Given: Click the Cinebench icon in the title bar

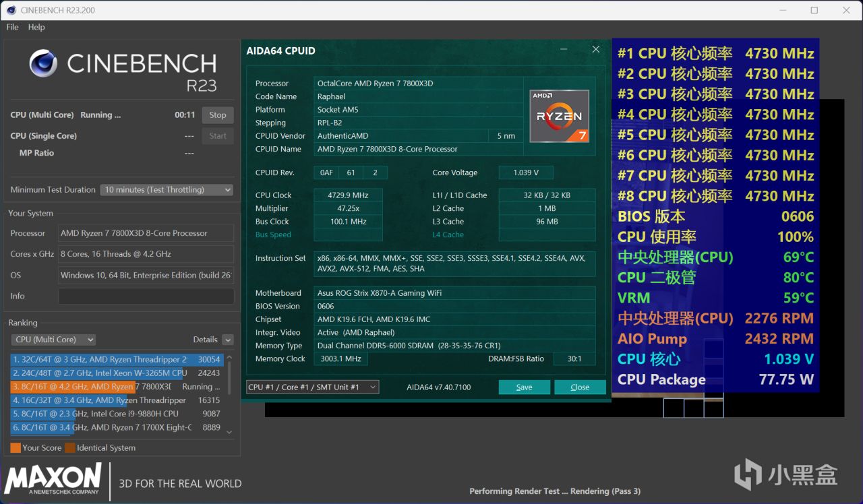Looking at the screenshot, I should point(11,10).
